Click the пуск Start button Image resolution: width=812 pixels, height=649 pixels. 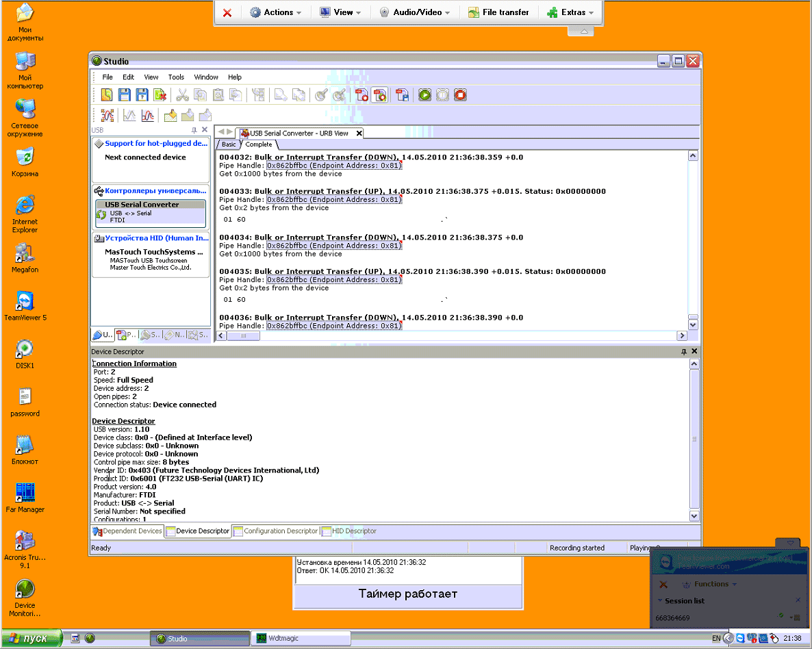[31, 638]
